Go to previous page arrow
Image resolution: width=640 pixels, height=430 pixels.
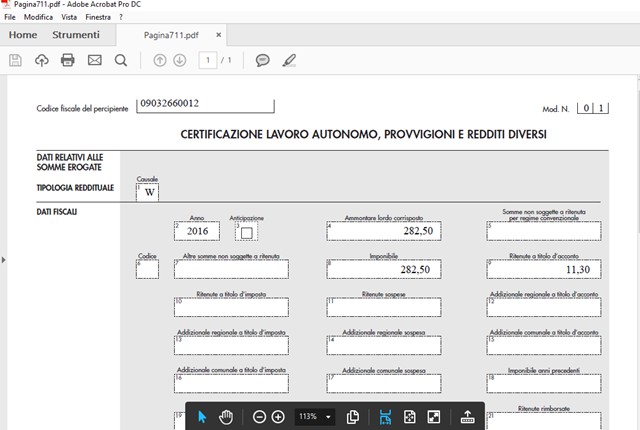(x=160, y=60)
